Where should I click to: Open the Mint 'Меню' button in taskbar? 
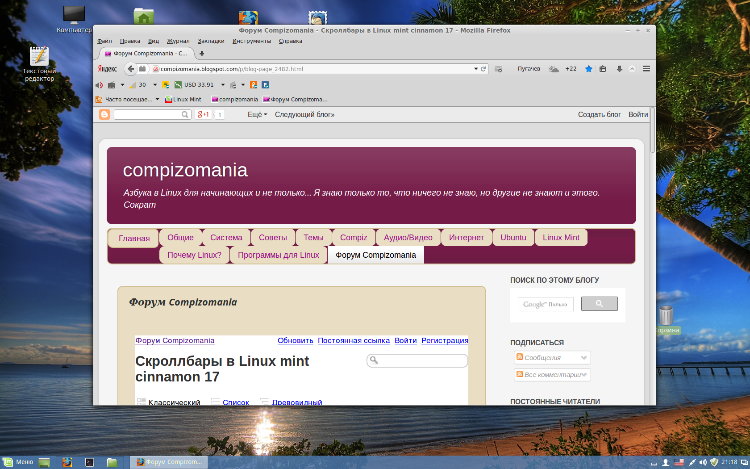19,462
